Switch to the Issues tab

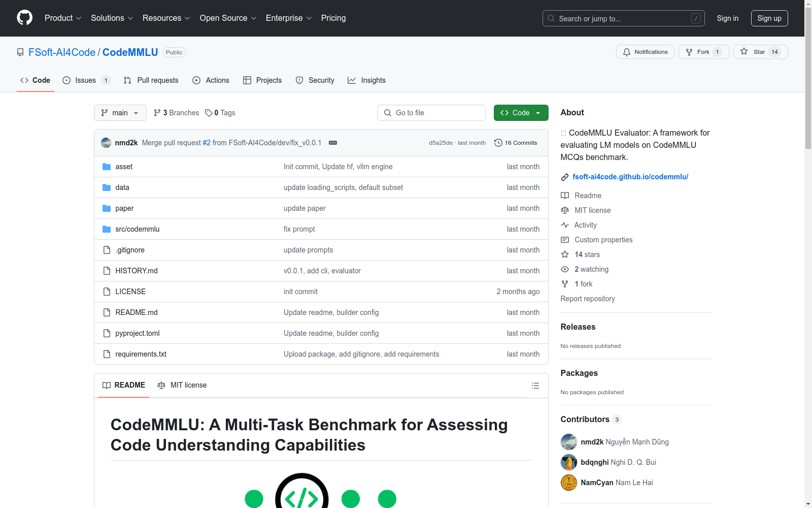(x=86, y=80)
